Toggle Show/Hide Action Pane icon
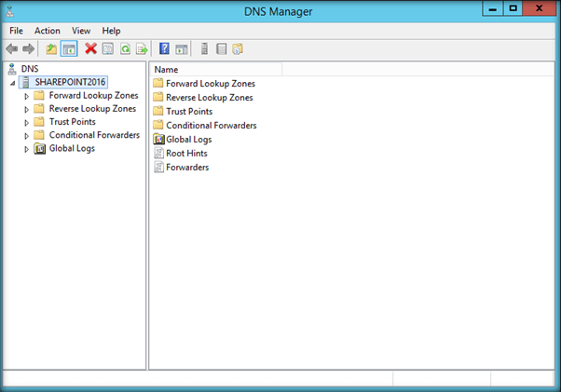Image resolution: width=561 pixels, height=392 pixels. [x=182, y=49]
